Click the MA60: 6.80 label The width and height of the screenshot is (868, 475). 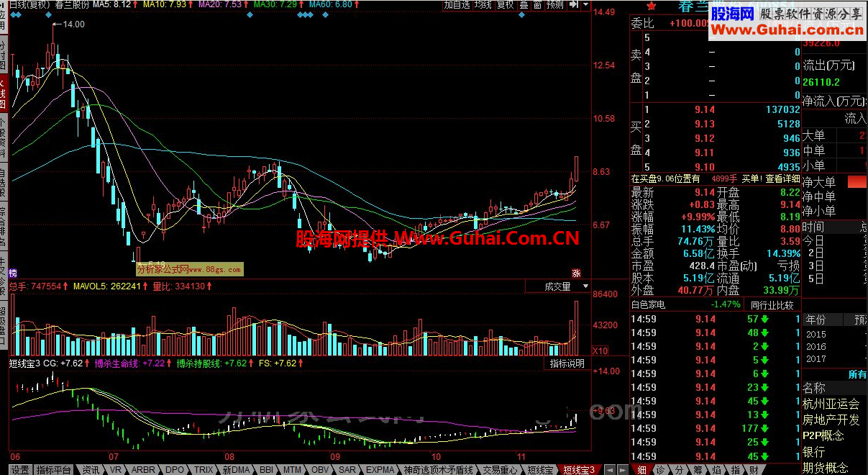point(329,4)
